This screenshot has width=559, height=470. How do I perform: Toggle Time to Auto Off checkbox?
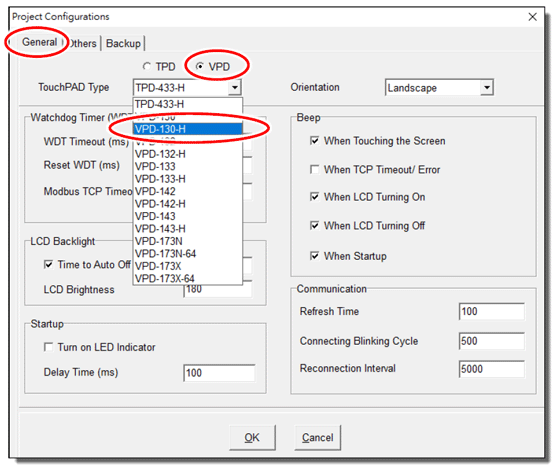(x=48, y=265)
